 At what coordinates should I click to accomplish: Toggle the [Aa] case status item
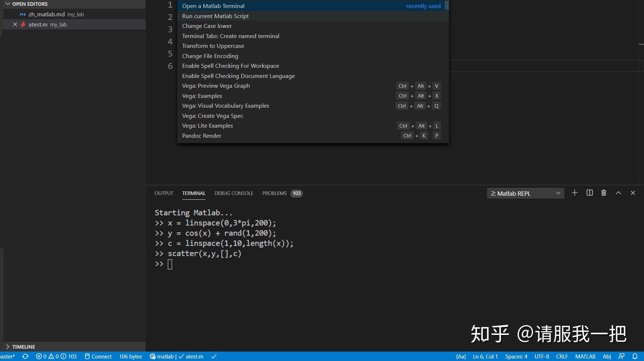461,356
